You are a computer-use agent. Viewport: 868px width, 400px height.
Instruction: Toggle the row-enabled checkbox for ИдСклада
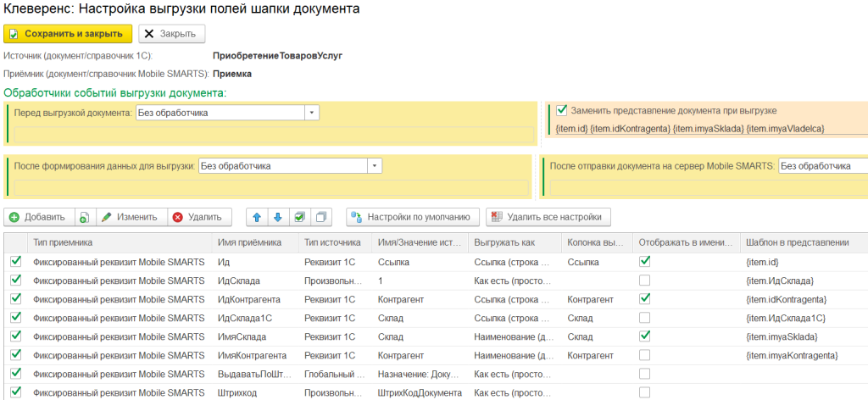16,281
